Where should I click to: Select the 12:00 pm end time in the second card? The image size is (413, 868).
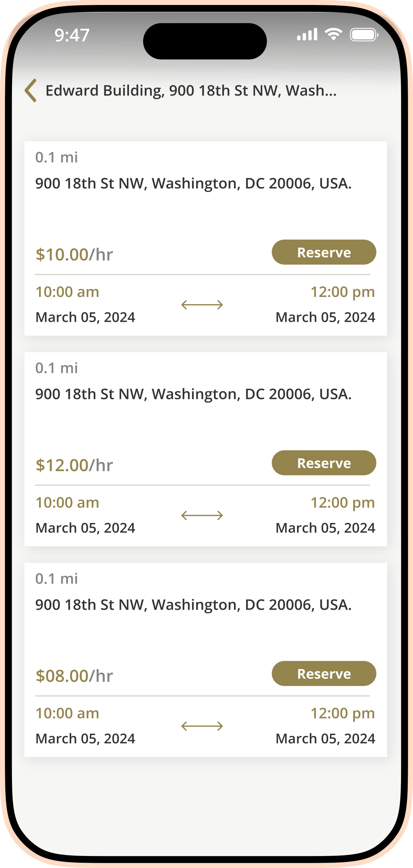(343, 503)
